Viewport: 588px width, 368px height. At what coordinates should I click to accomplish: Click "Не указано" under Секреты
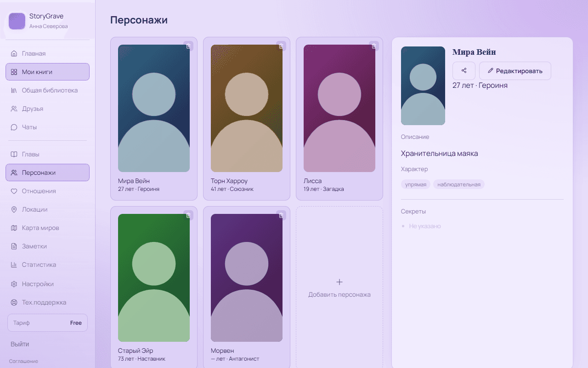425,226
